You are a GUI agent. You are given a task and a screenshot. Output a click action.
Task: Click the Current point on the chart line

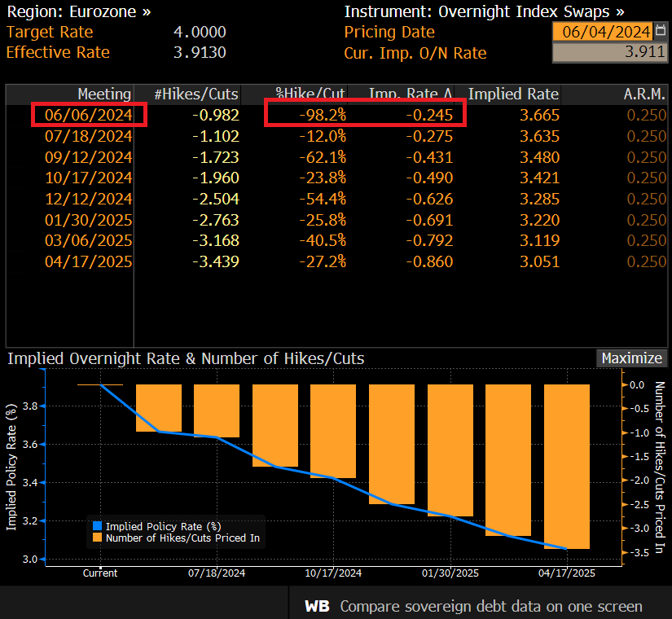click(x=100, y=385)
